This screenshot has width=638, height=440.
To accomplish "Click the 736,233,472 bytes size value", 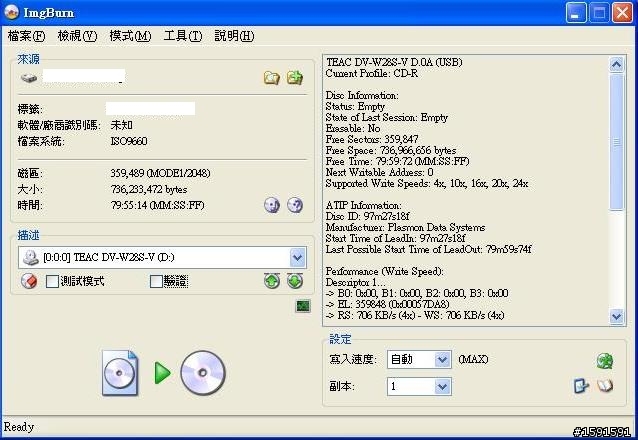I will [149, 190].
